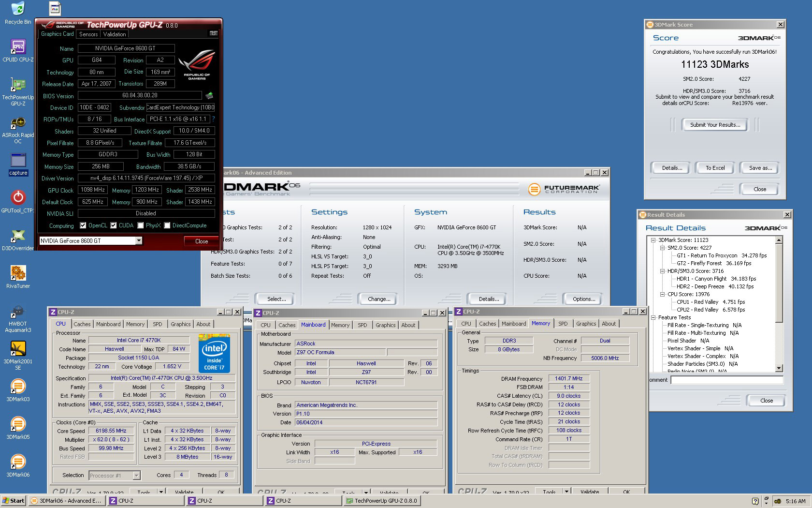
Task: Switch to the Sensors tab in GPU-Z
Action: (x=88, y=34)
